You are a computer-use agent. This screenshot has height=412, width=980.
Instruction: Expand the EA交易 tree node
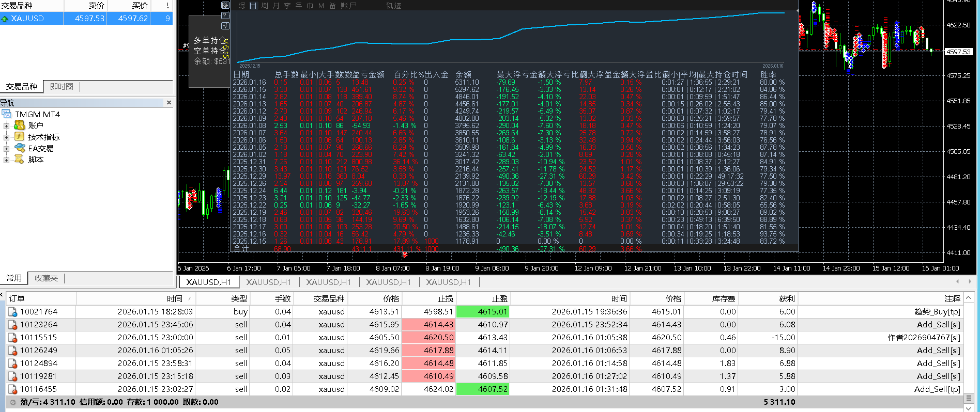pyautogui.click(x=6, y=148)
